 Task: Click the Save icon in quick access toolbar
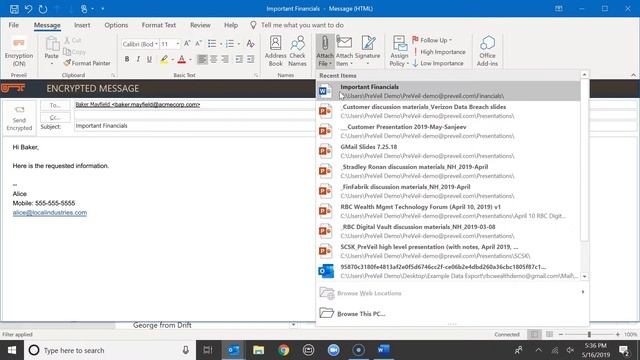14,9
